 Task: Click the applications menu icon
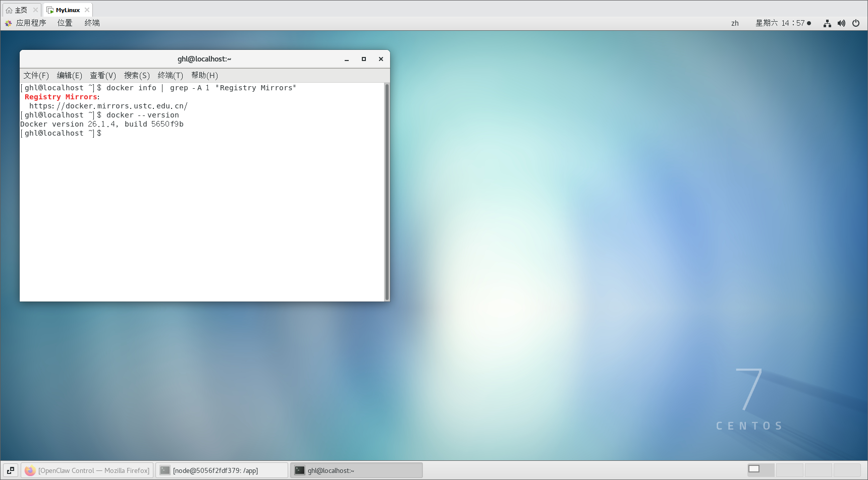[x=8, y=23]
